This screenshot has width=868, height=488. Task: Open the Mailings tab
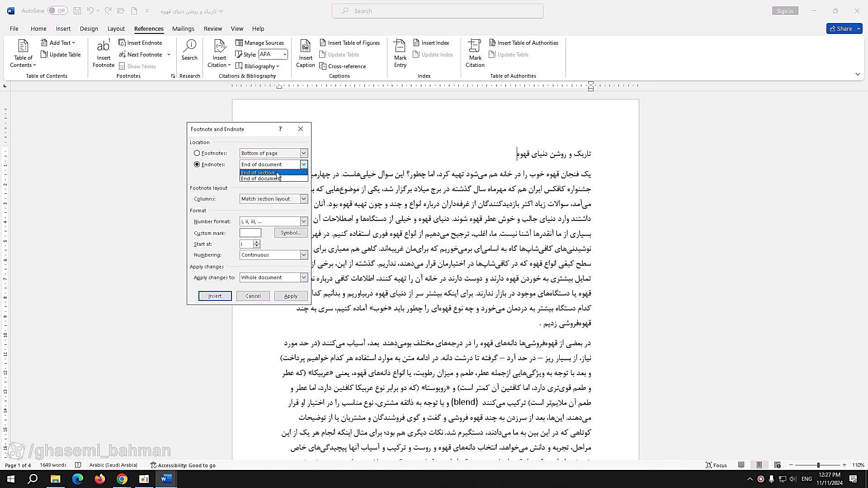pyautogui.click(x=183, y=28)
